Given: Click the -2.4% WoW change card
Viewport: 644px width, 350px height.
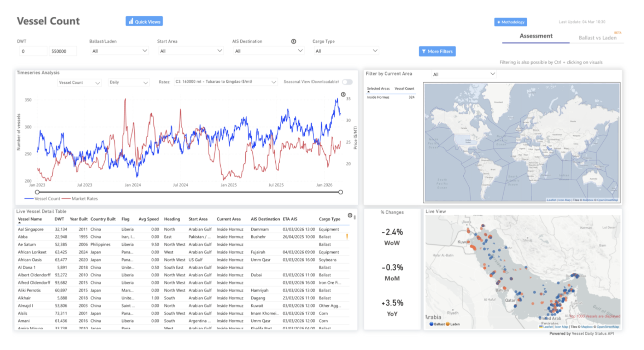Looking at the screenshot, I should 392,237.
